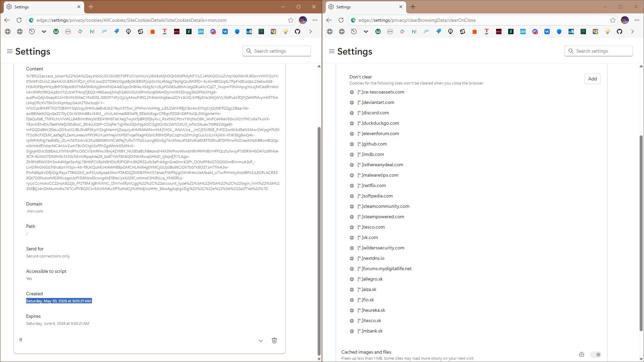Click the address bar showing the clearOnClose URL
Image resolution: width=644 pixels, height=362 pixels.
483,20
